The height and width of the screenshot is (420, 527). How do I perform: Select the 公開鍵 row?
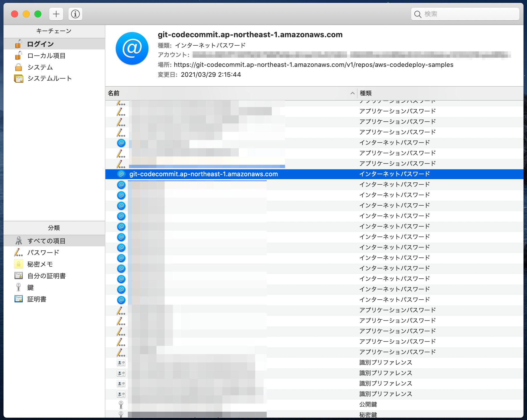point(314,404)
